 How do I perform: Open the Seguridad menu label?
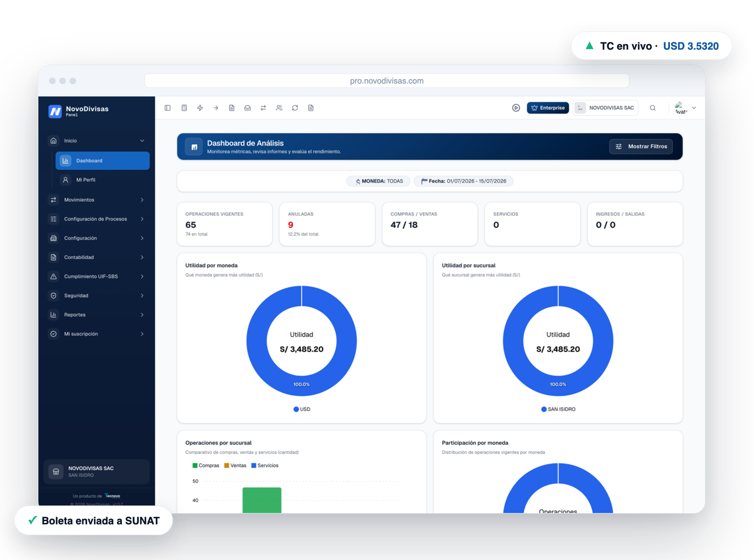76,296
